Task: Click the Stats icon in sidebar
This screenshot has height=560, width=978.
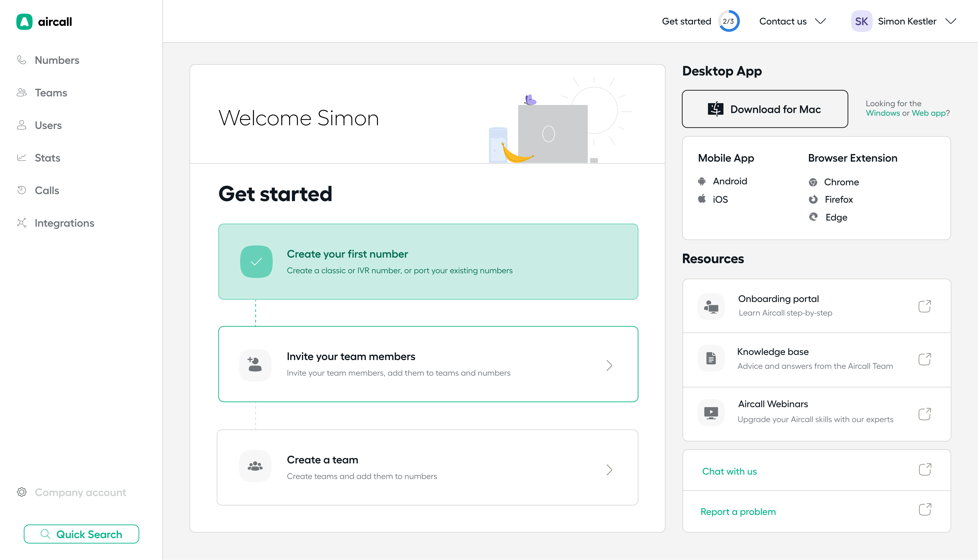Action: tap(22, 158)
